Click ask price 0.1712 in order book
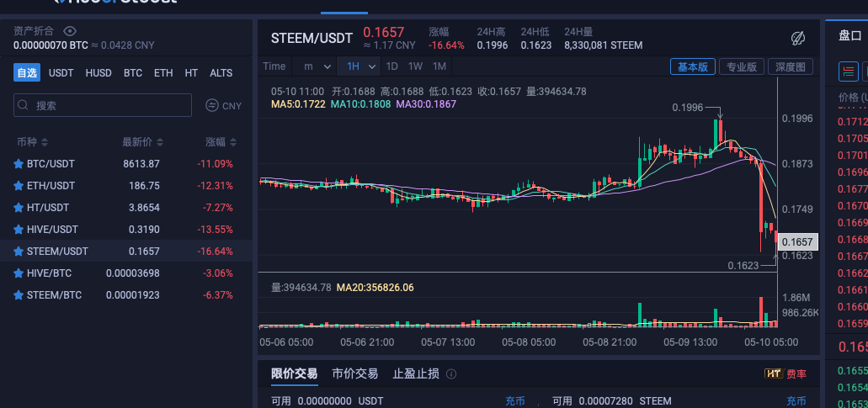 click(x=853, y=121)
